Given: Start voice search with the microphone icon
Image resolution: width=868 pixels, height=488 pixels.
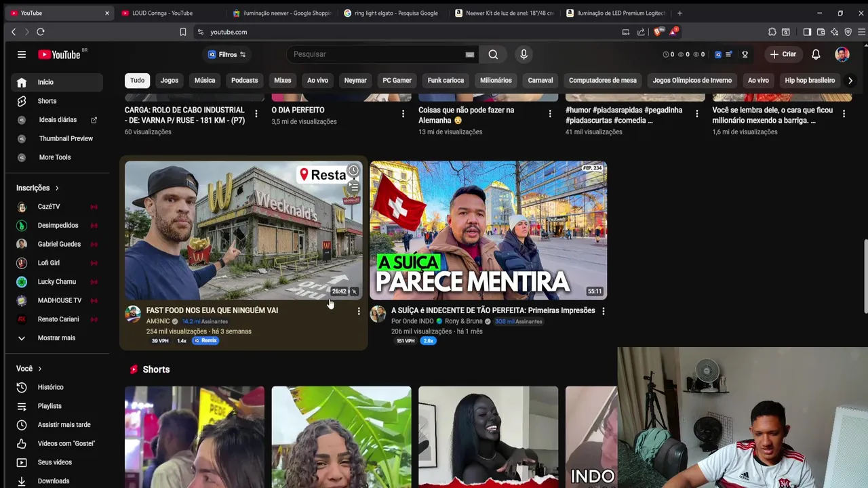Looking at the screenshot, I should (x=524, y=54).
